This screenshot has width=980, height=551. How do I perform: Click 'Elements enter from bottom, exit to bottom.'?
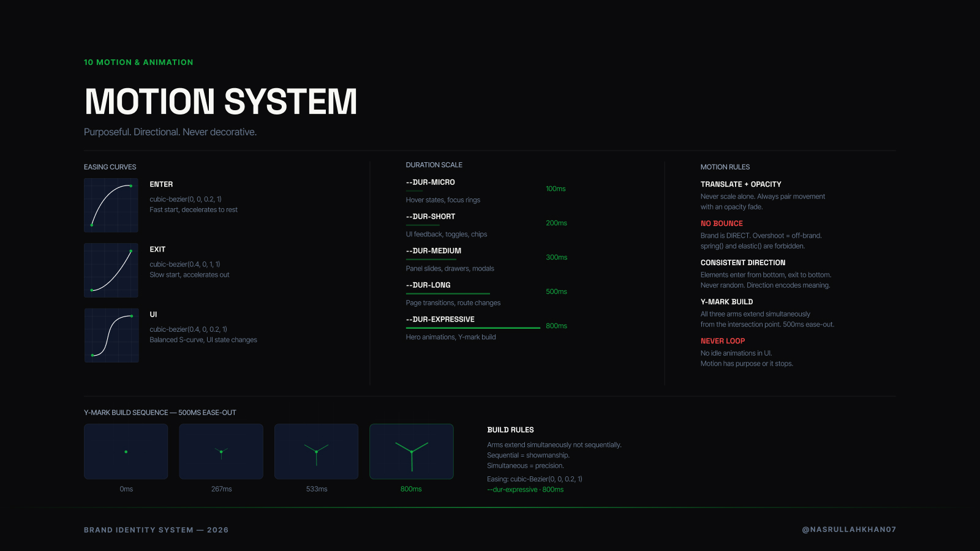pyautogui.click(x=766, y=275)
